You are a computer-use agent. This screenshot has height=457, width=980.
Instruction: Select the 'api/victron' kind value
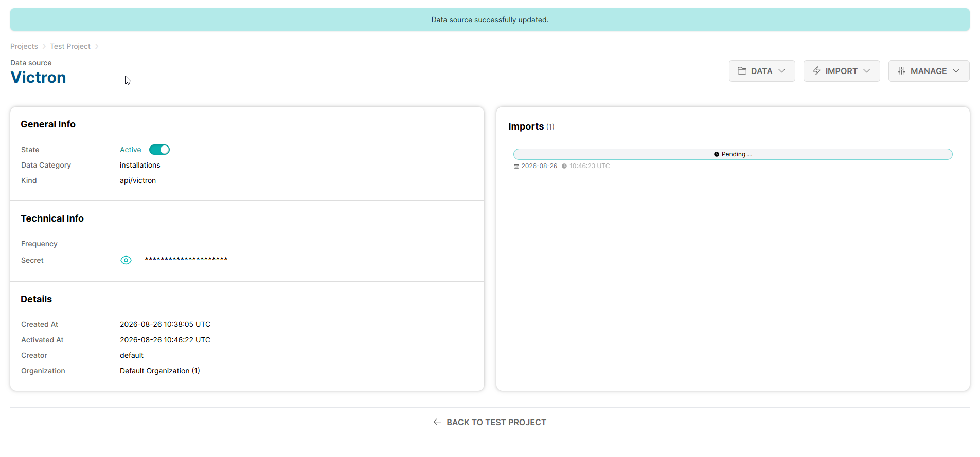(138, 180)
